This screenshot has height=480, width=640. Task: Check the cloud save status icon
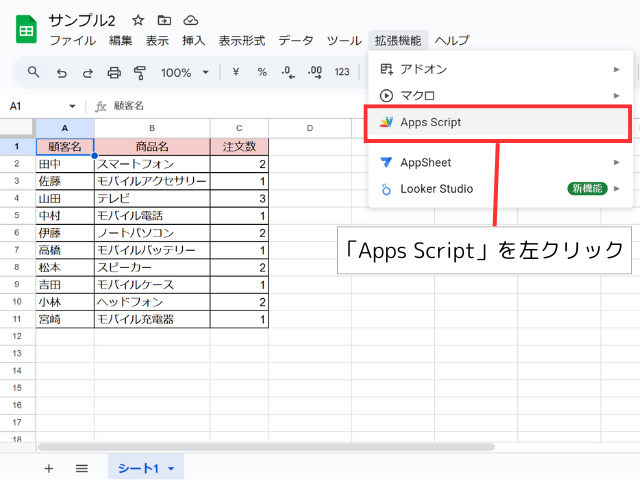coord(191,20)
